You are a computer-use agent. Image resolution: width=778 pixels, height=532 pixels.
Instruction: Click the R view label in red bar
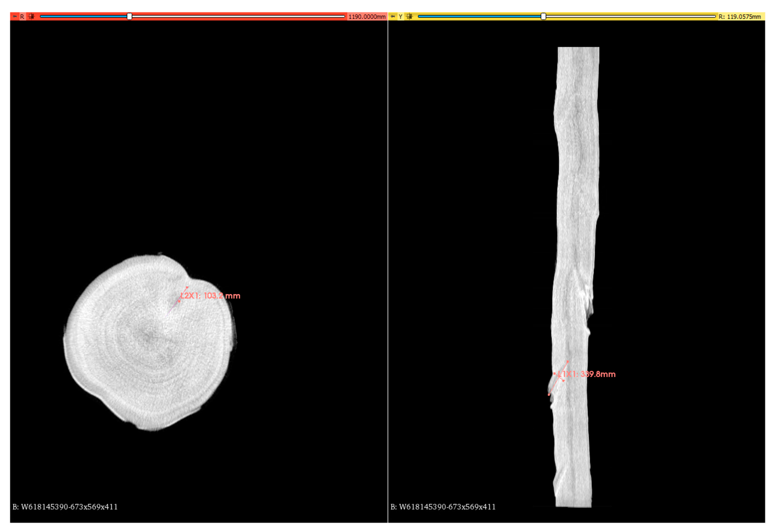point(22,16)
